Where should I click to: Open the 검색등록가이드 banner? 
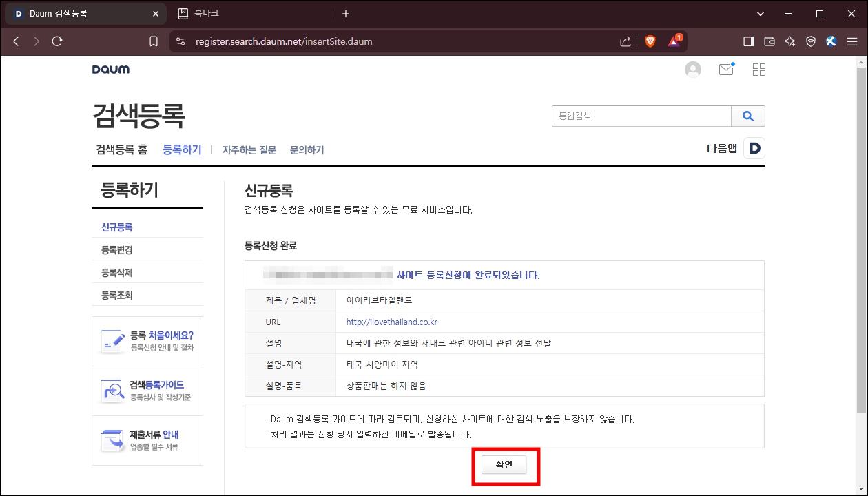[x=147, y=391]
